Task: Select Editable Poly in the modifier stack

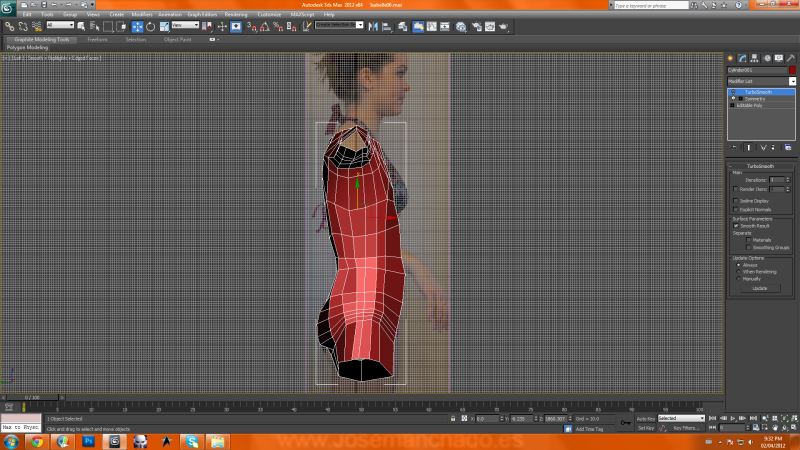Action: pyautogui.click(x=751, y=104)
